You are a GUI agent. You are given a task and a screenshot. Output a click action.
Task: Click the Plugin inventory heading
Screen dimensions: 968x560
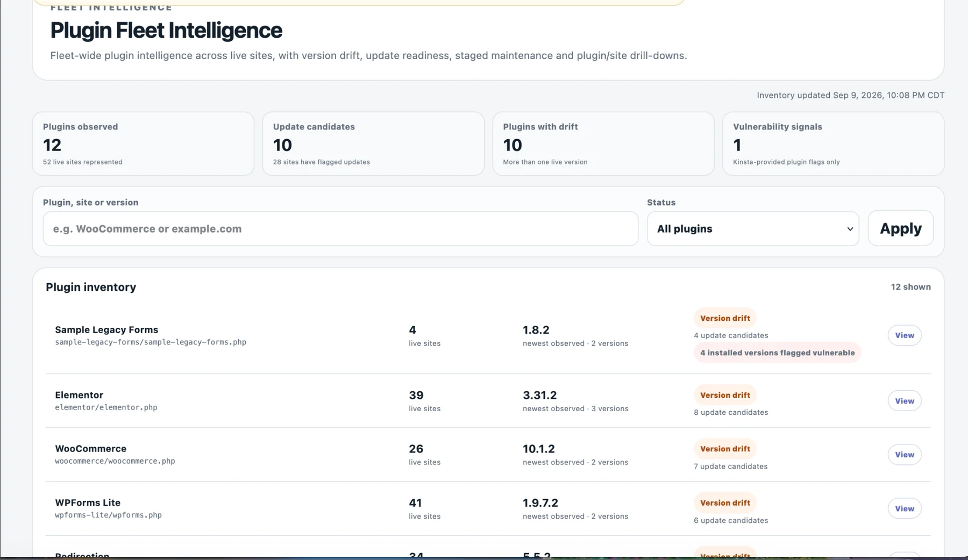[91, 287]
